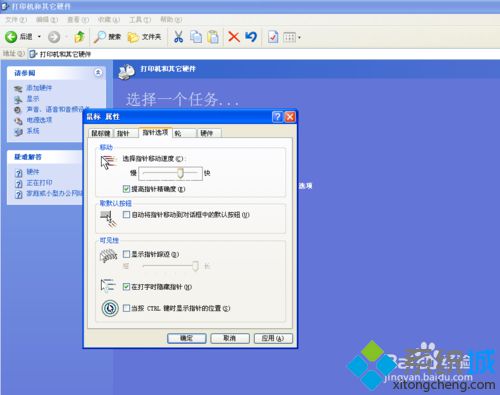This screenshot has height=395, width=500.
Task: Click the 显示 monitor icon in sidebar
Action: (x=18, y=99)
